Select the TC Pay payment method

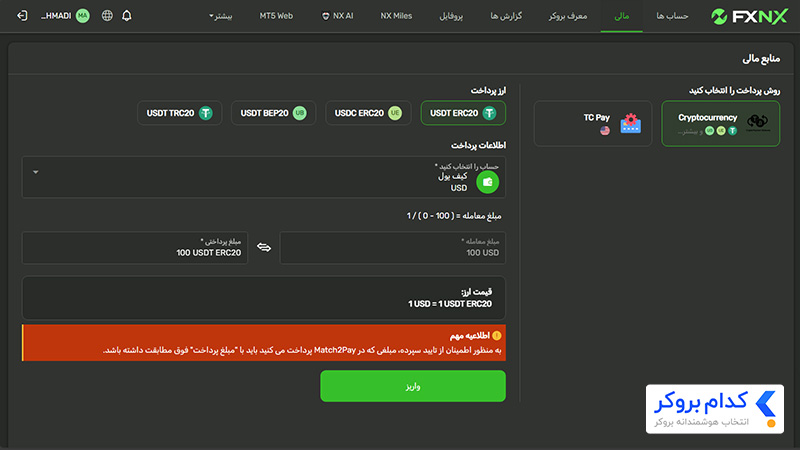click(x=593, y=123)
